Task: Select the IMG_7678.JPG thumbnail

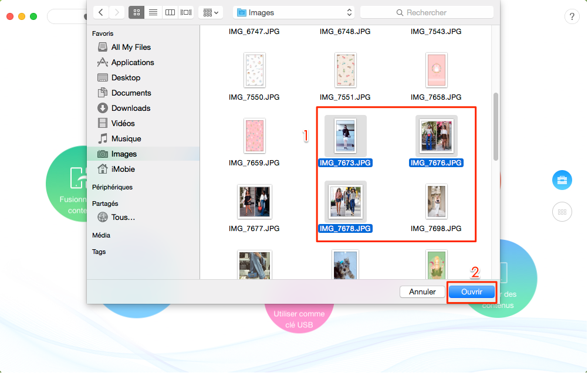Action: 346,202
